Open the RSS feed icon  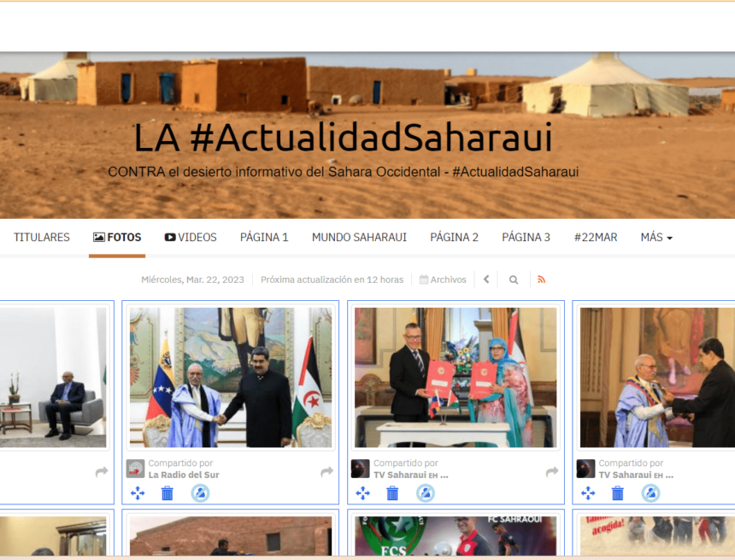(542, 279)
